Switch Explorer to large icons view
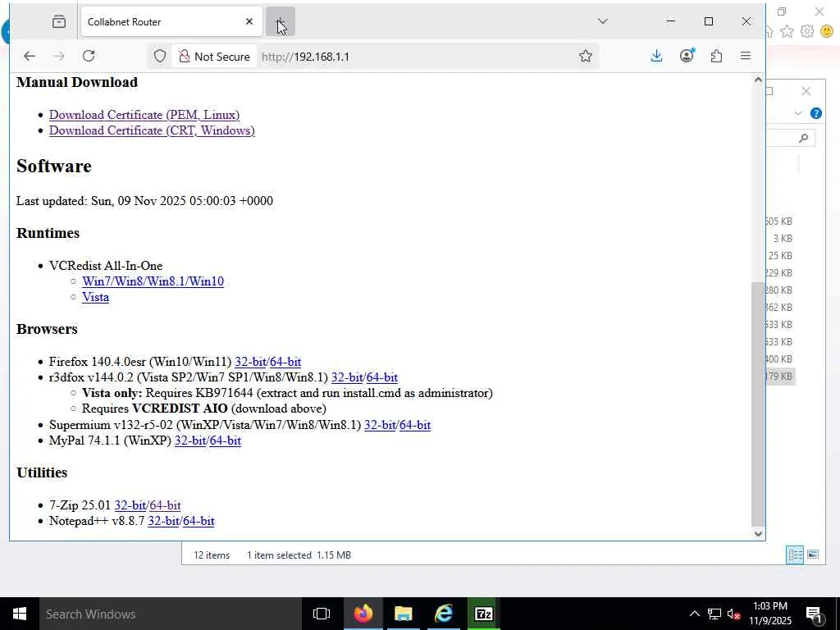 pos(813,555)
